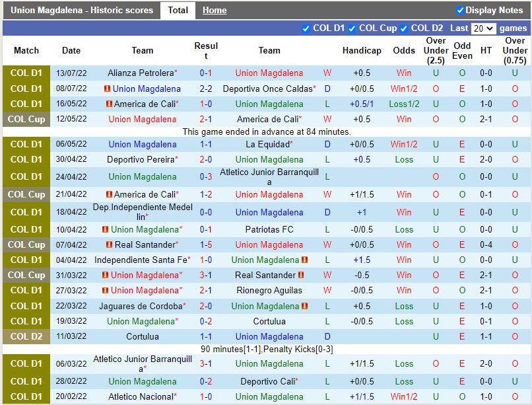This screenshot has height=405, width=532.
Task: Click red card icon after Union Magdalena, 22/03/22 row
Action: (x=304, y=306)
